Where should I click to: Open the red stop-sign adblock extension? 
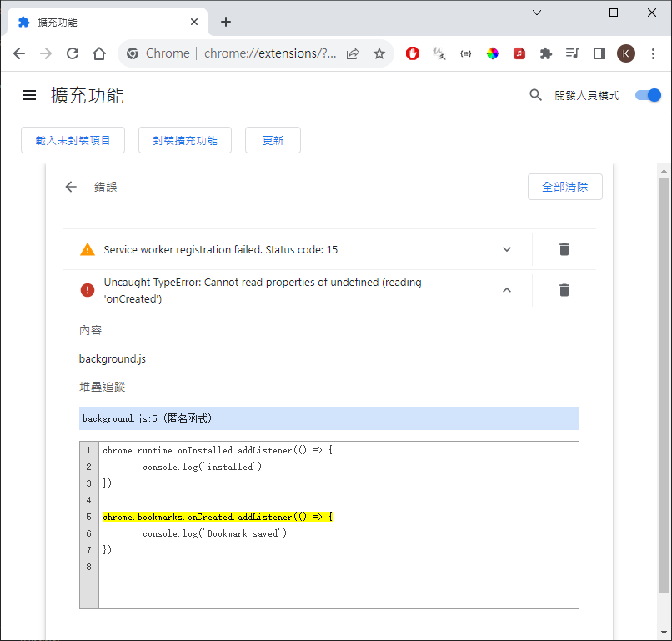coord(413,53)
